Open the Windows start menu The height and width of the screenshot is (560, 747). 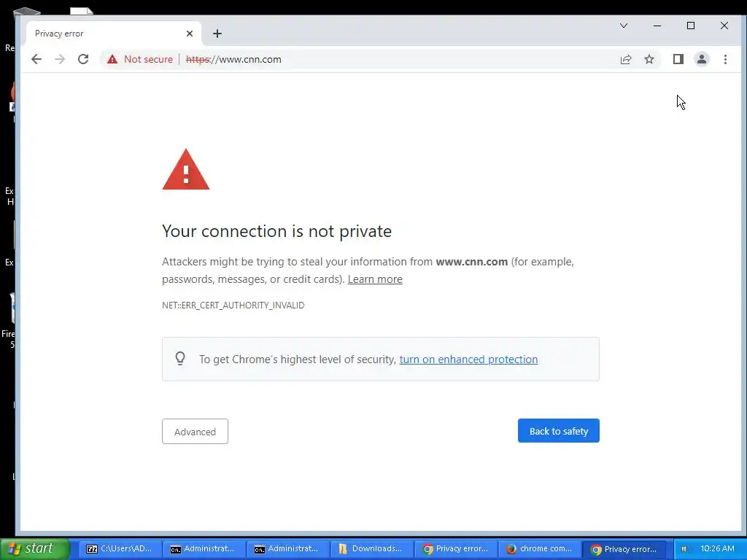(x=34, y=548)
